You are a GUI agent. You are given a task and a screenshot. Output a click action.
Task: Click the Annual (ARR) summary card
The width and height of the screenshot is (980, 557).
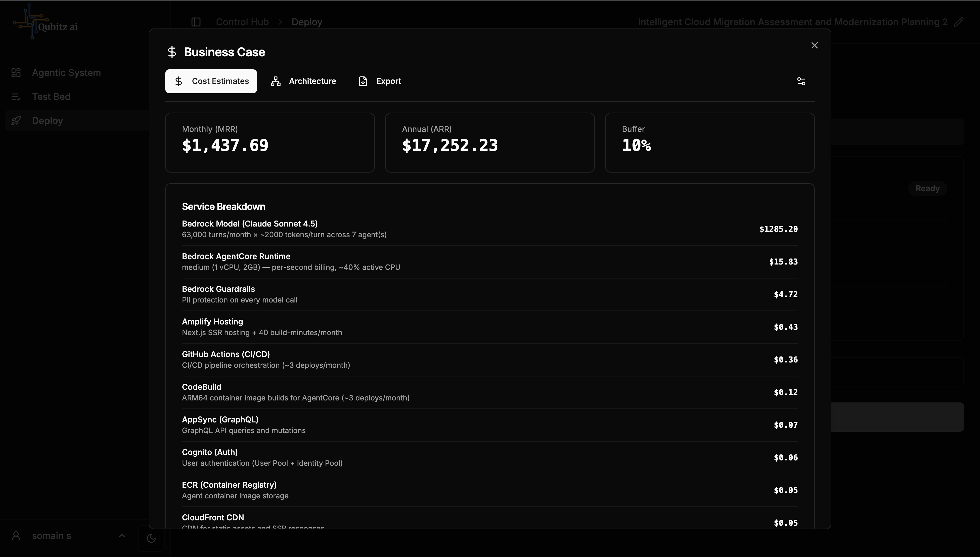[489, 142]
